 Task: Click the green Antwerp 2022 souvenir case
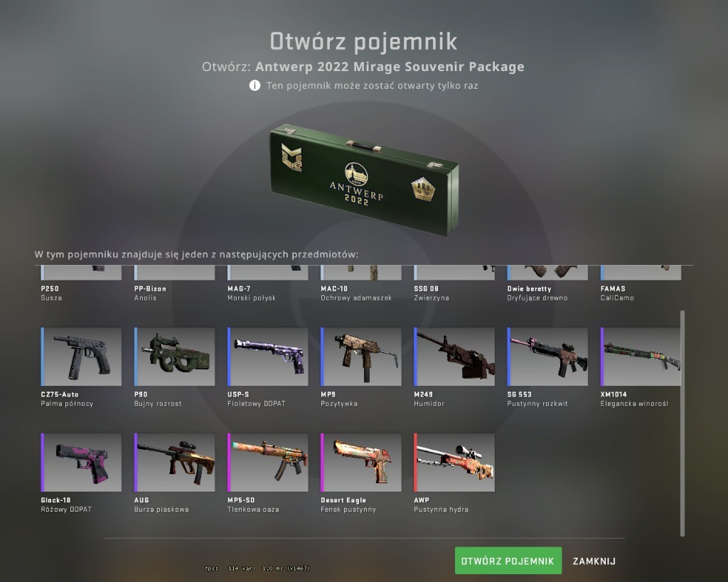coord(365,180)
